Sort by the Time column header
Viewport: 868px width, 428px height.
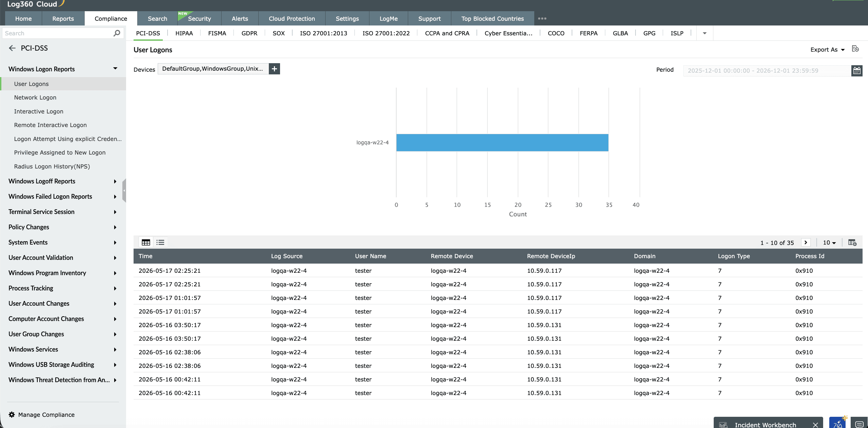tap(145, 256)
